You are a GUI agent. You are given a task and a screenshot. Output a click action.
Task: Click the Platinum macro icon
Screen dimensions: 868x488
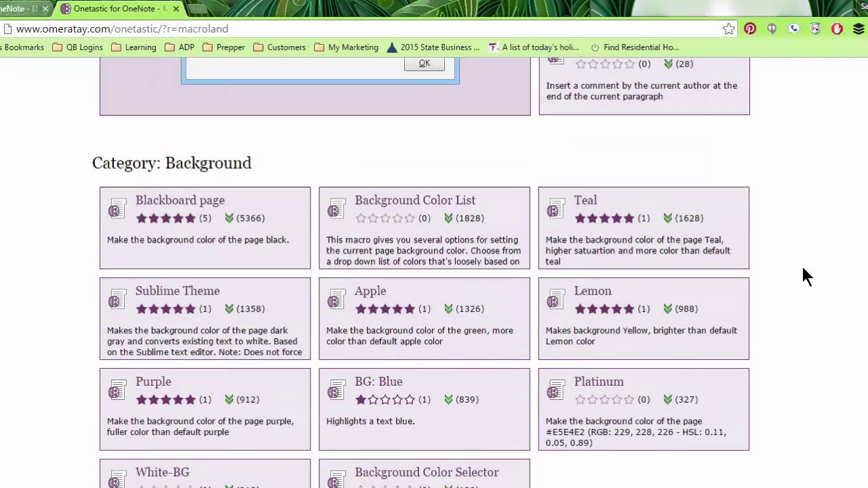click(x=556, y=390)
